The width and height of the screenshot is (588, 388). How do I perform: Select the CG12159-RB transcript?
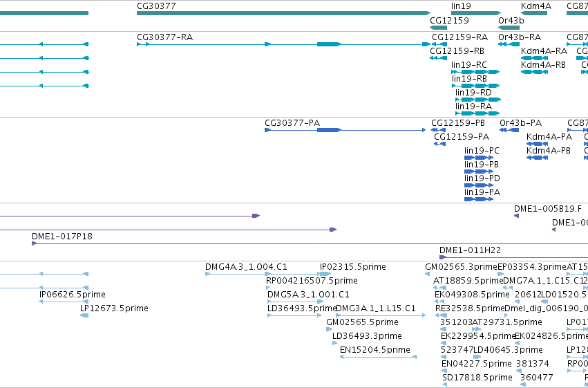(438, 58)
